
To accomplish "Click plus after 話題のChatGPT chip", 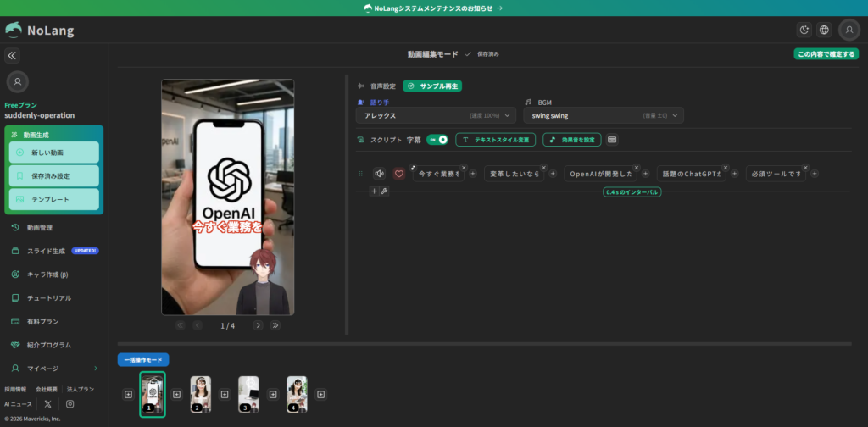I will pyautogui.click(x=735, y=174).
